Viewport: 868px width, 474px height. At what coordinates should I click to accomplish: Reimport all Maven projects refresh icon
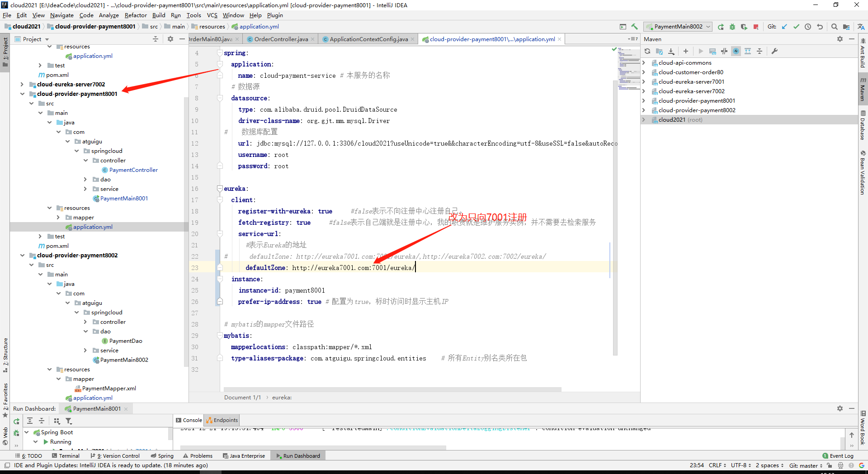pos(647,51)
